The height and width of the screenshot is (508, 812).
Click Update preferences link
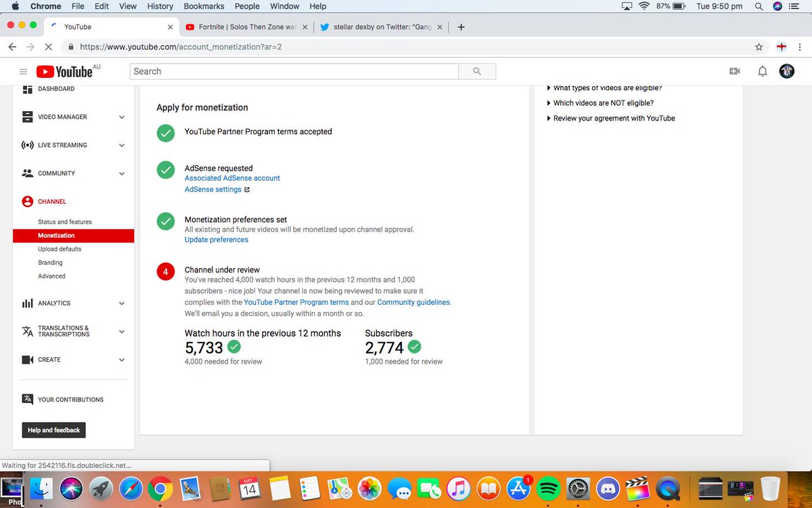(x=217, y=240)
